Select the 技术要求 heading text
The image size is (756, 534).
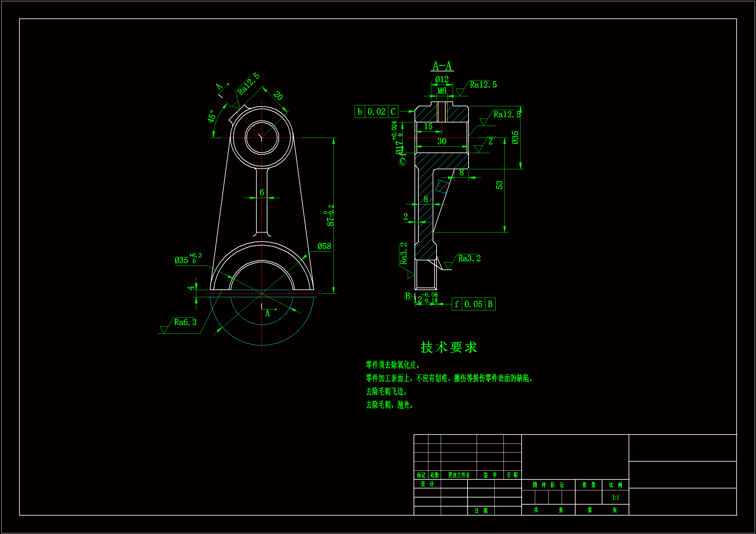point(449,347)
